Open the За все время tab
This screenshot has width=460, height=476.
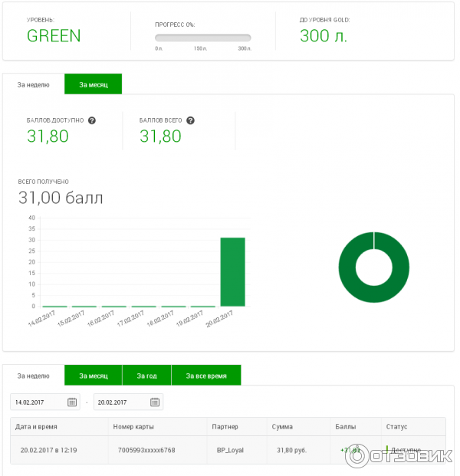[205, 376]
